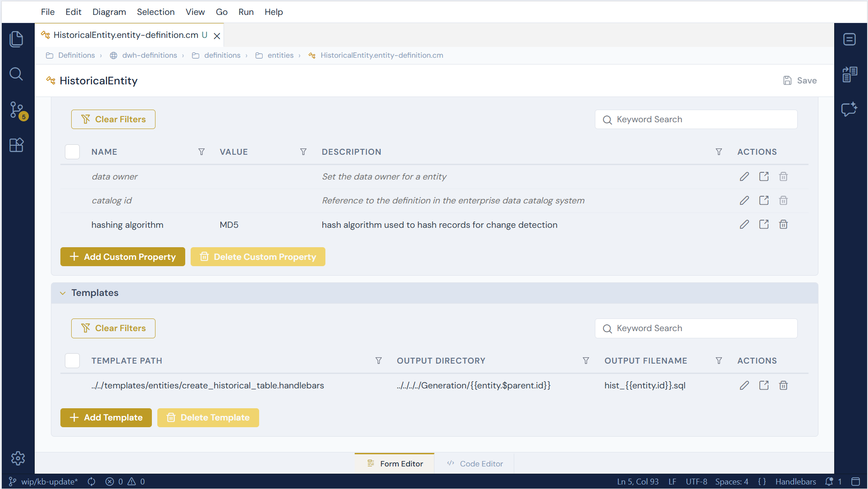Open the TEMPLATE PATH column filter

tap(379, 361)
